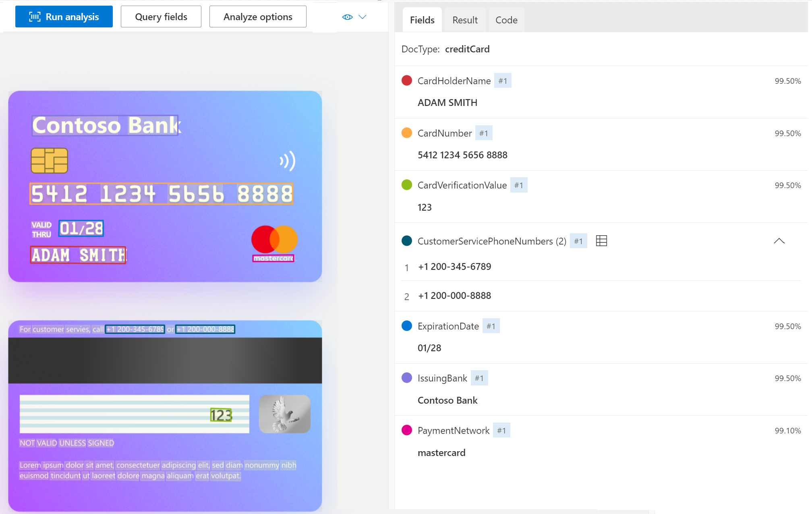Switch to the Code tab
The width and height of the screenshot is (812, 514).
coord(506,20)
